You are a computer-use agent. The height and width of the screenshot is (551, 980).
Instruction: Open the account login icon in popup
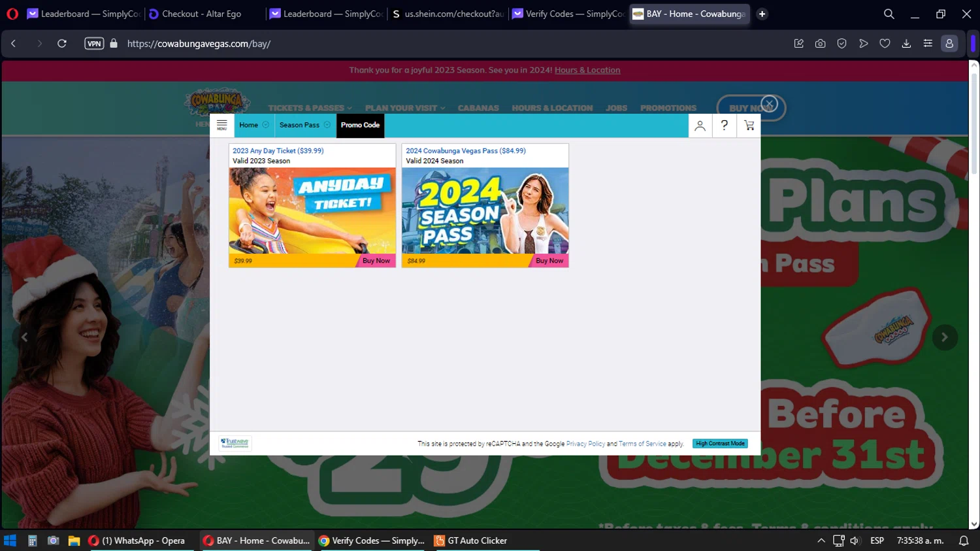pos(700,125)
